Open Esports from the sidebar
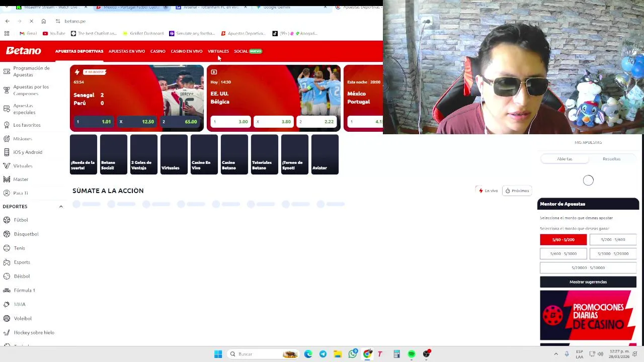644x362 pixels. tap(22, 262)
